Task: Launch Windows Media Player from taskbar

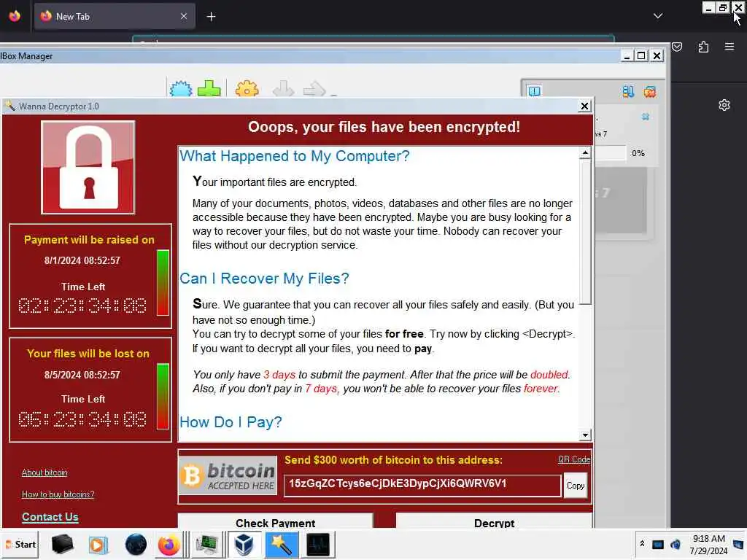Action: (98, 545)
